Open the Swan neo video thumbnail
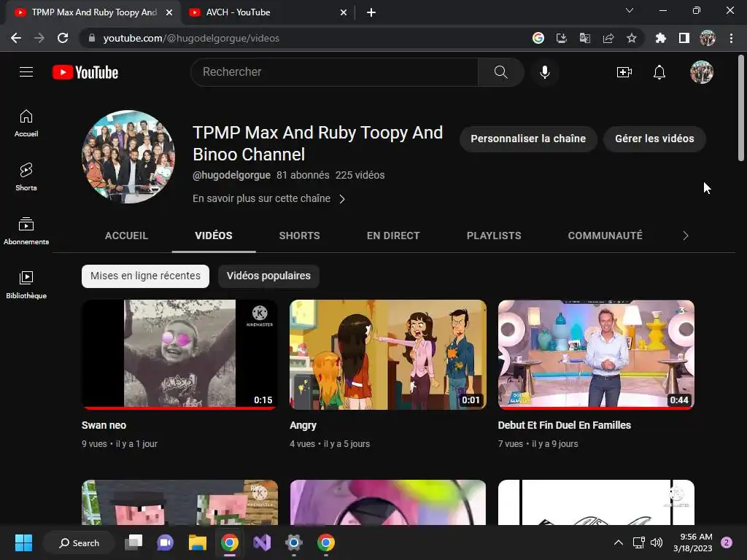 coord(179,354)
